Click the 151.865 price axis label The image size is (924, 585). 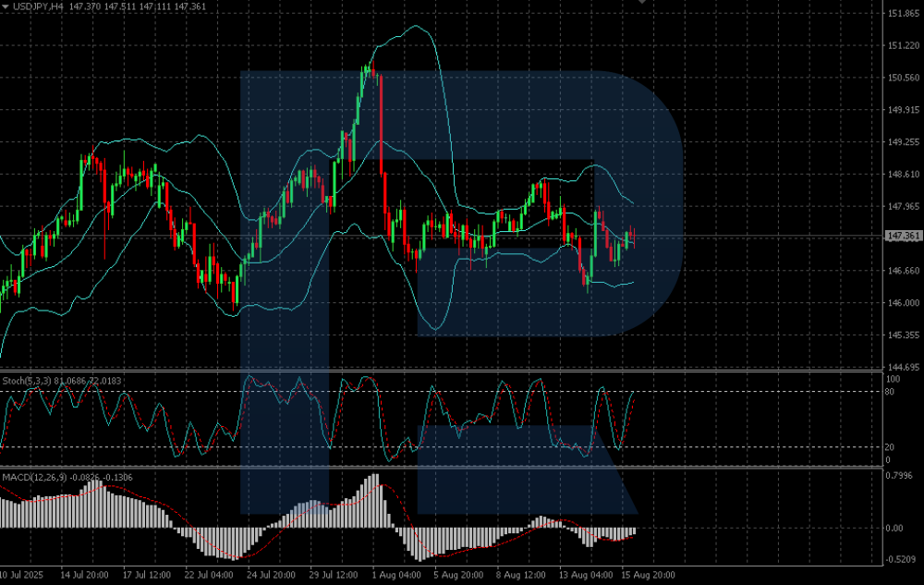[902, 14]
